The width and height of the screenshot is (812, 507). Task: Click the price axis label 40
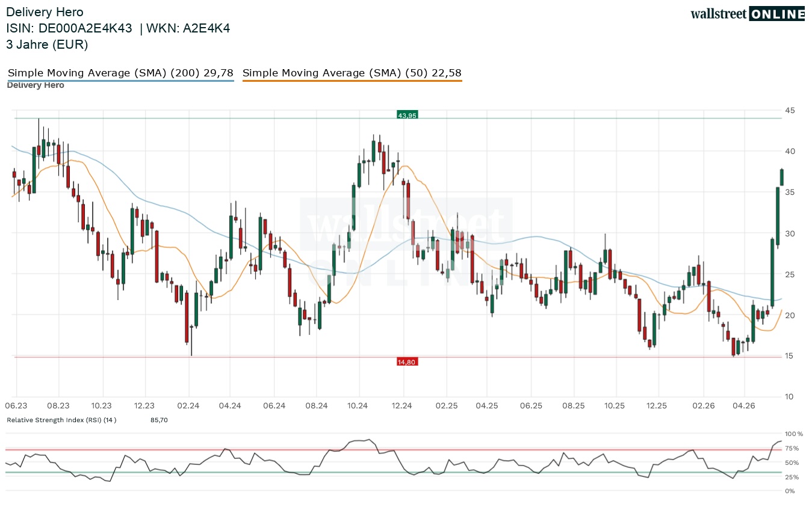[x=789, y=151]
